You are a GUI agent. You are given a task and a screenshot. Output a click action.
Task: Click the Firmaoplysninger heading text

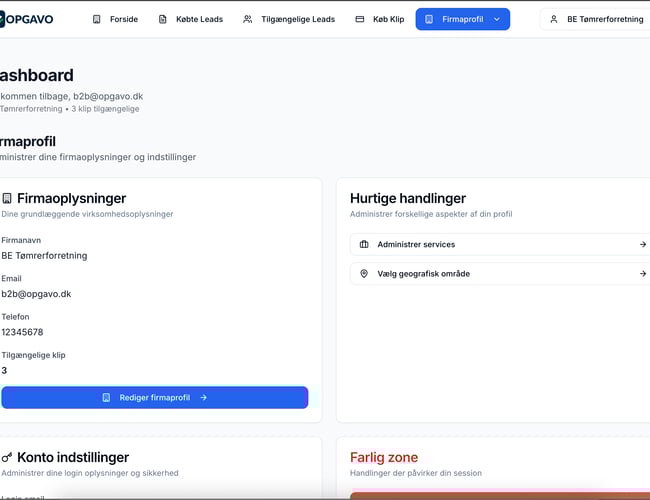point(71,198)
